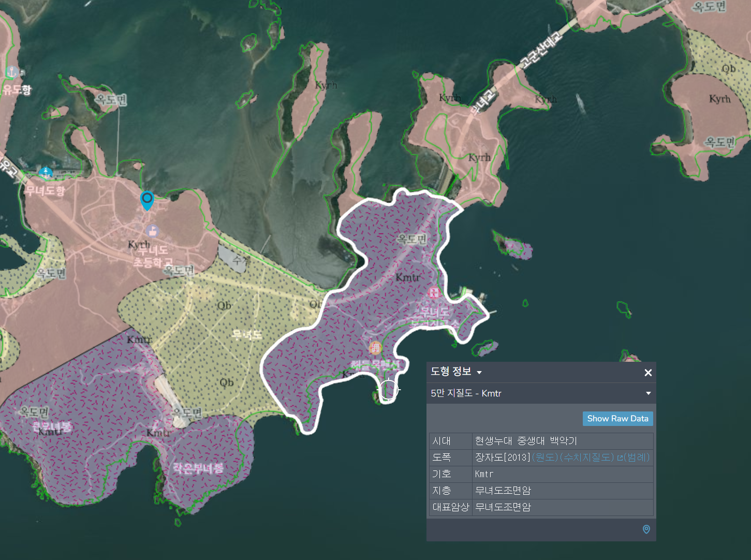Open the 5만 지질도 - Kmtr layer dropdown
The width and height of the screenshot is (751, 560).
click(x=648, y=393)
